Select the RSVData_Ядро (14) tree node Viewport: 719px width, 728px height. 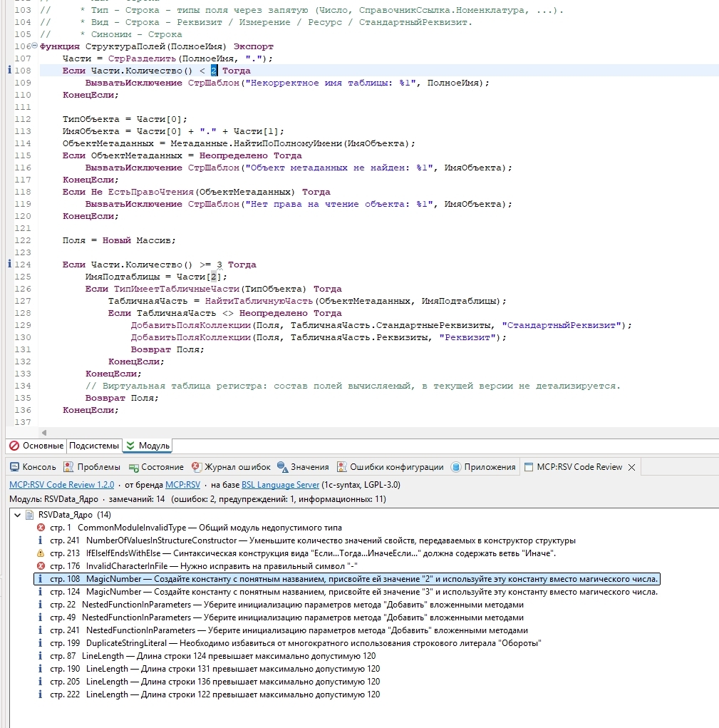coord(74,514)
